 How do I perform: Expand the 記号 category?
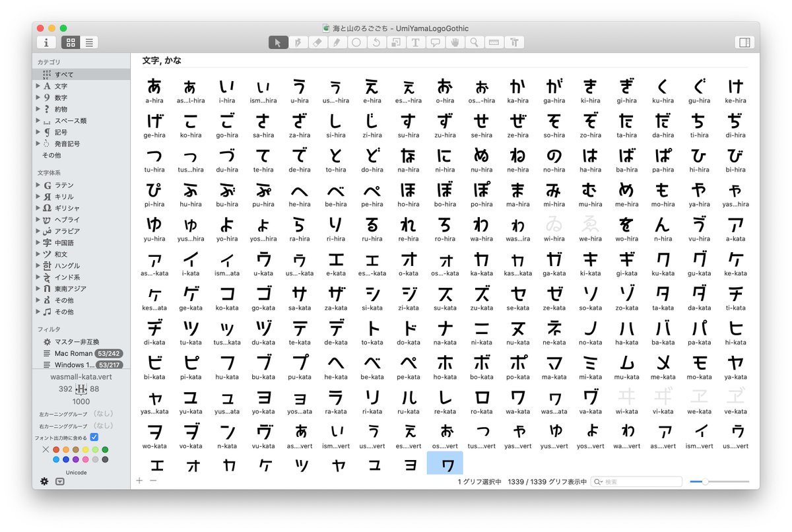[x=38, y=132]
